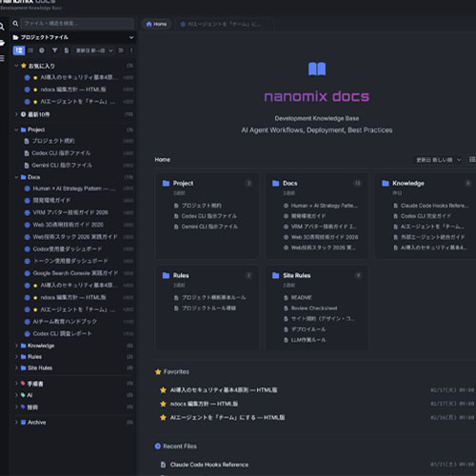This screenshot has width=476, height=476.
Task: Switch the sidebar to tree view (highlighted blue button)
Action: tap(19, 50)
